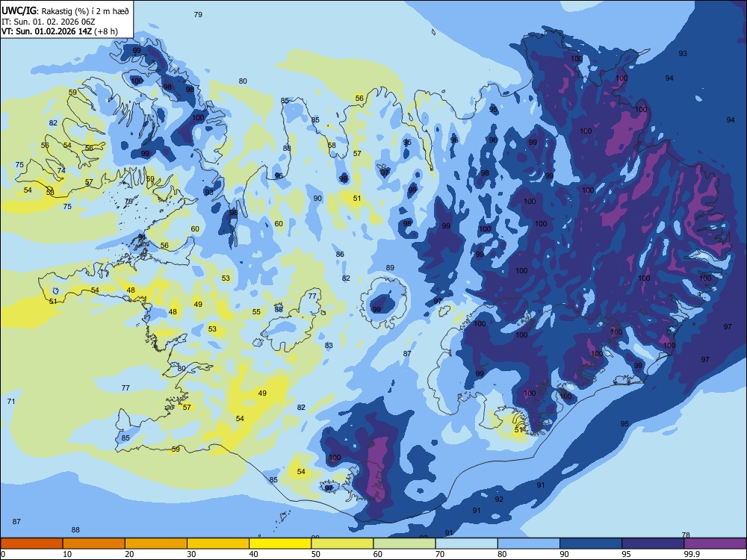The height and width of the screenshot is (560, 747).
Task: Click the purple above-99.9 legend swatch
Action: 716,544
